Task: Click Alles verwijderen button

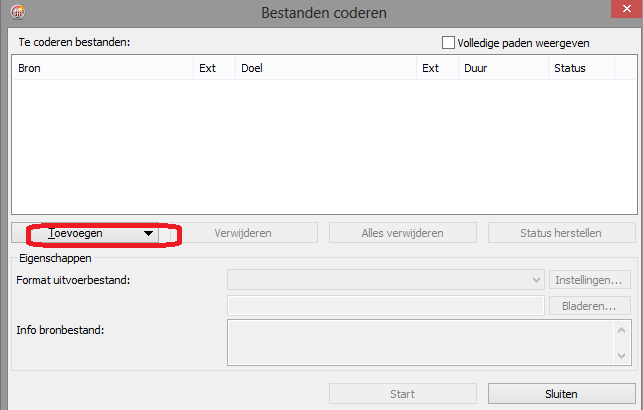Action: 403,233
